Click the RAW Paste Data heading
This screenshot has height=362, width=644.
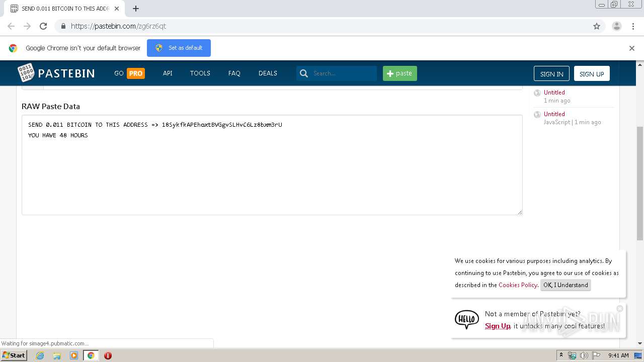(51, 107)
